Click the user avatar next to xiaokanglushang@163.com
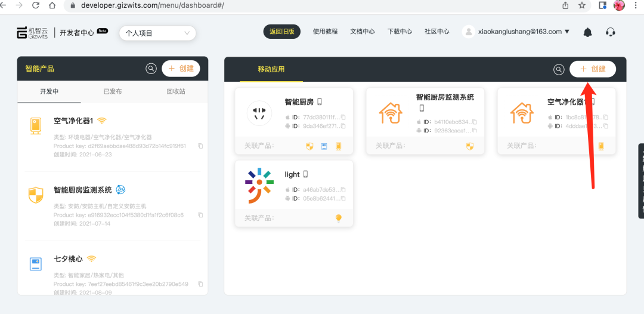The width and height of the screenshot is (644, 314). (x=468, y=32)
